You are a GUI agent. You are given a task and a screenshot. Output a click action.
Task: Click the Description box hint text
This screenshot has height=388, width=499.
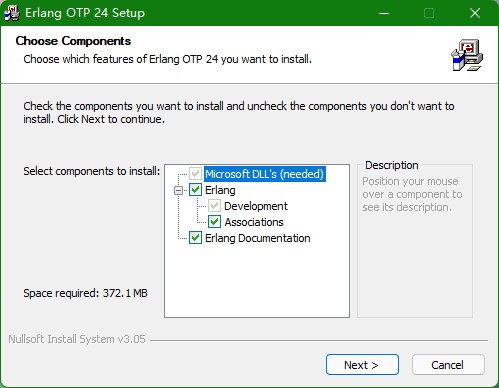[x=412, y=194]
